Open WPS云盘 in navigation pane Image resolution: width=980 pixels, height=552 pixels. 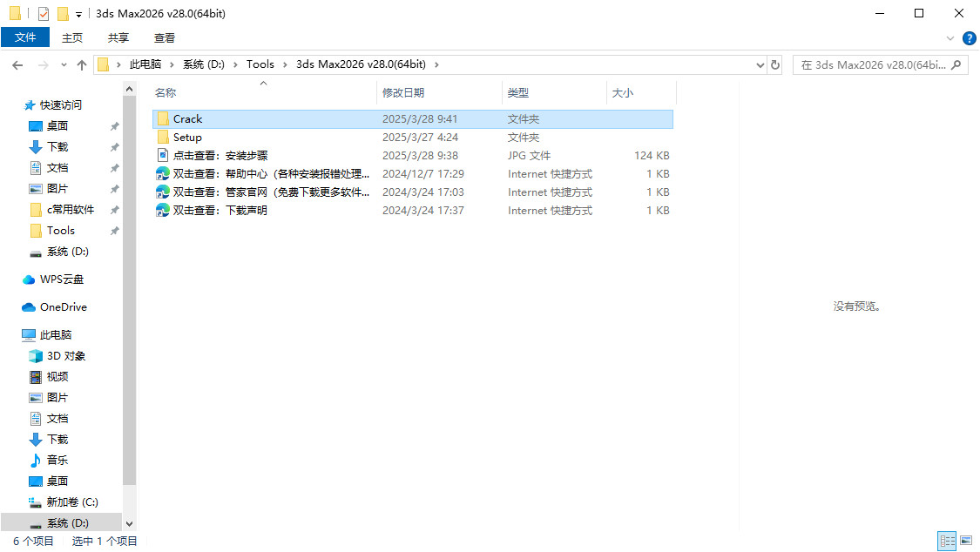coord(61,279)
